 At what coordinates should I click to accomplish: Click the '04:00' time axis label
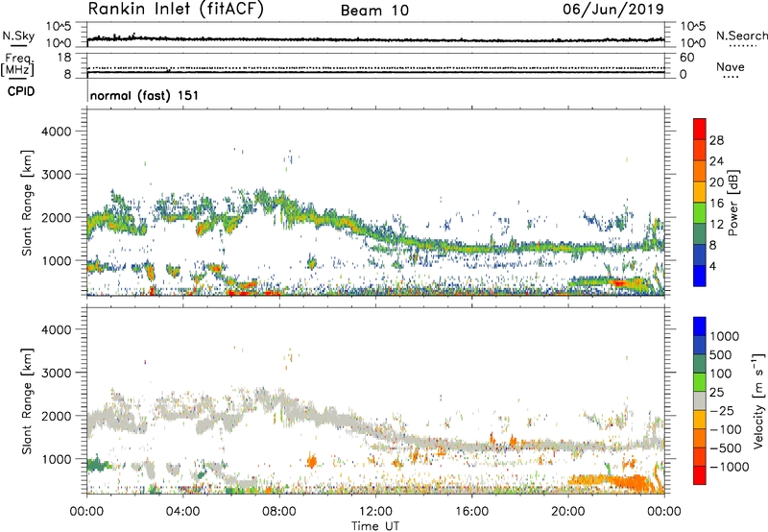point(182,512)
